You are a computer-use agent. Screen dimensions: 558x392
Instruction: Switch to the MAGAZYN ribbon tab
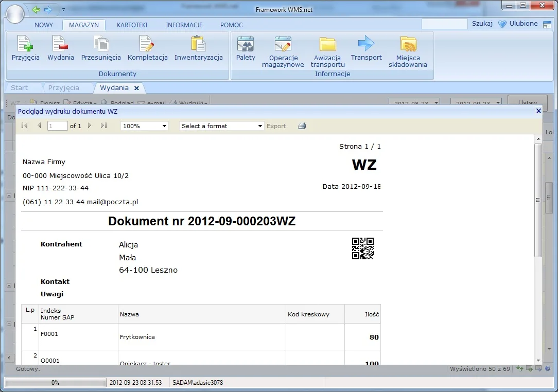(84, 25)
